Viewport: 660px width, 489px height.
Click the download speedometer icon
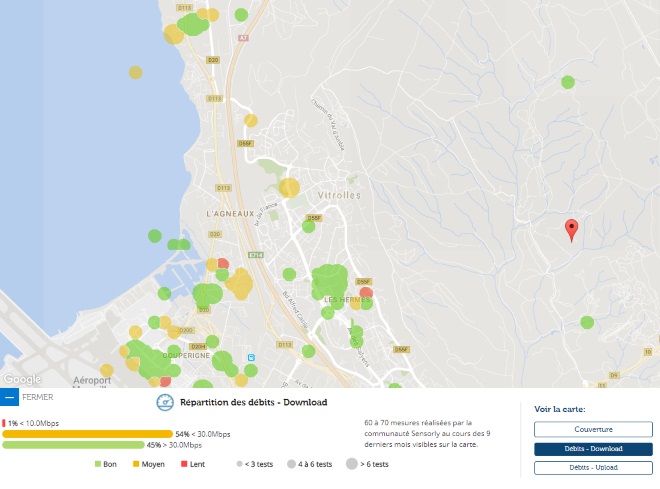click(165, 402)
